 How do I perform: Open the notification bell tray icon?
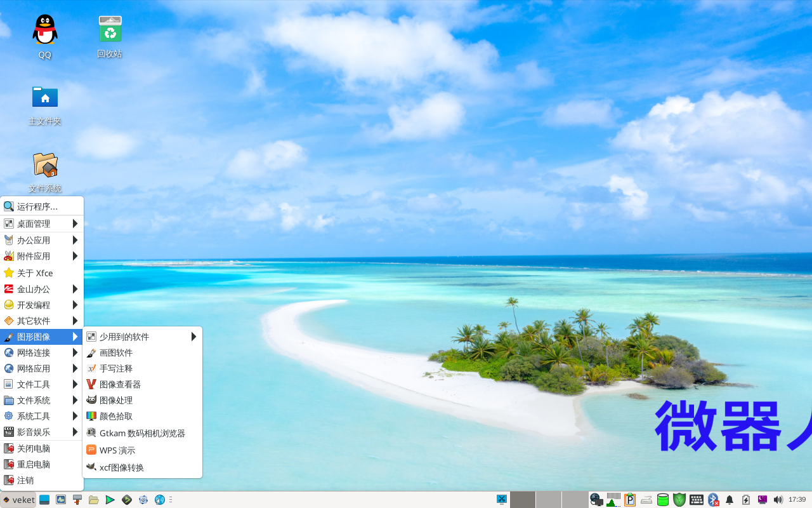(x=730, y=500)
